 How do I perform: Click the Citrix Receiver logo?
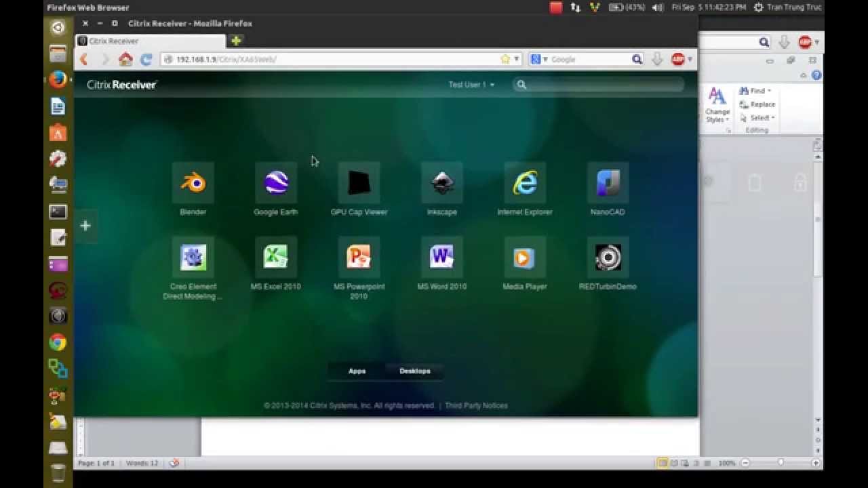coord(122,85)
